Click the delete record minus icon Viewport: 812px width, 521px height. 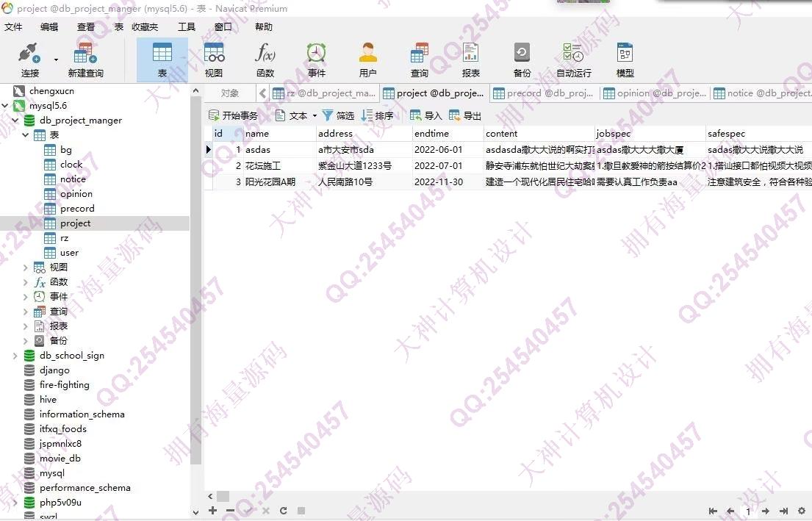click(x=230, y=510)
